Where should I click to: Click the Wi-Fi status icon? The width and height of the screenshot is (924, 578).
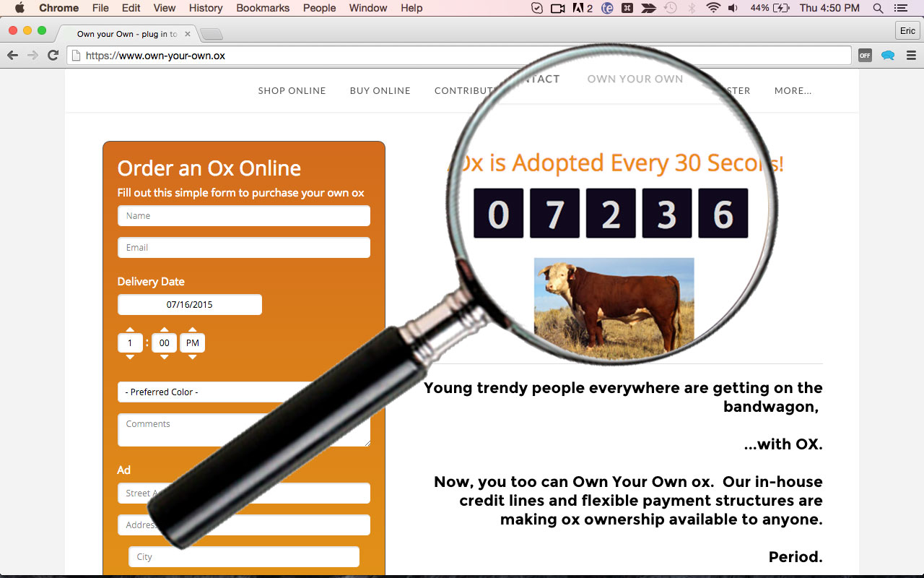point(713,8)
